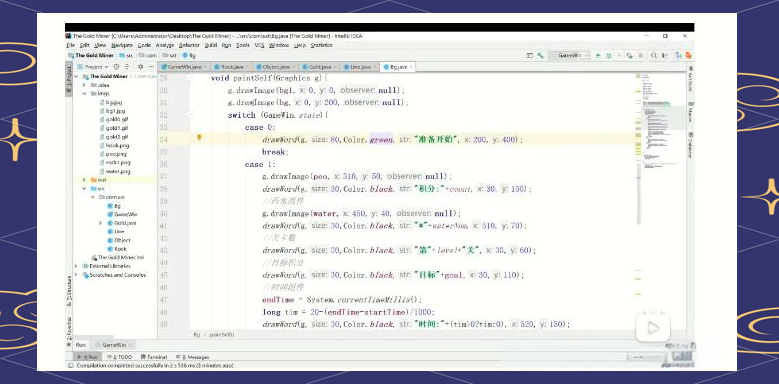Open the Run tool window button
The width and height of the screenshot is (779, 384).
tap(87, 357)
